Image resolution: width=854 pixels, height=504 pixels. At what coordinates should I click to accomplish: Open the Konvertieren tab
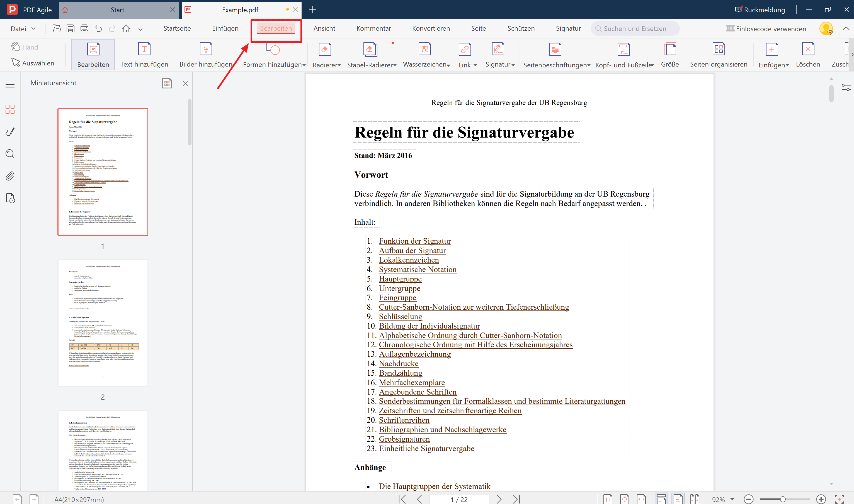pos(431,28)
